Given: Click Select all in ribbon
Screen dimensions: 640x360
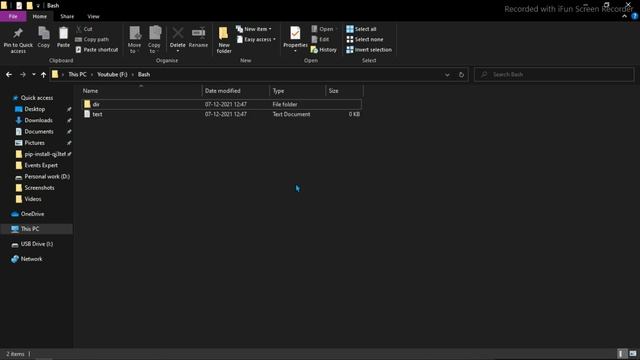Looking at the screenshot, I should pyautogui.click(x=361, y=29).
